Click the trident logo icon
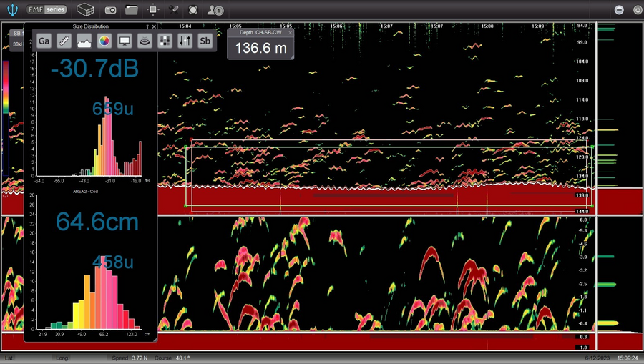The image size is (644, 364). (x=11, y=10)
